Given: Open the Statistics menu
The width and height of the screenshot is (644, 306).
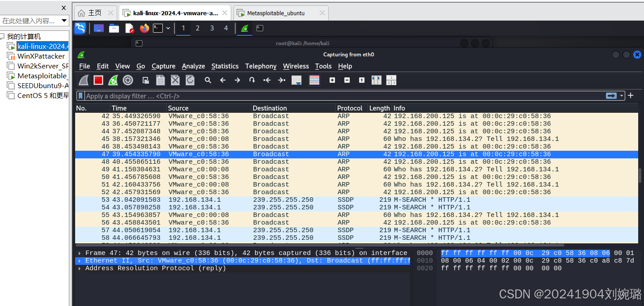Looking at the screenshot, I should point(225,66).
